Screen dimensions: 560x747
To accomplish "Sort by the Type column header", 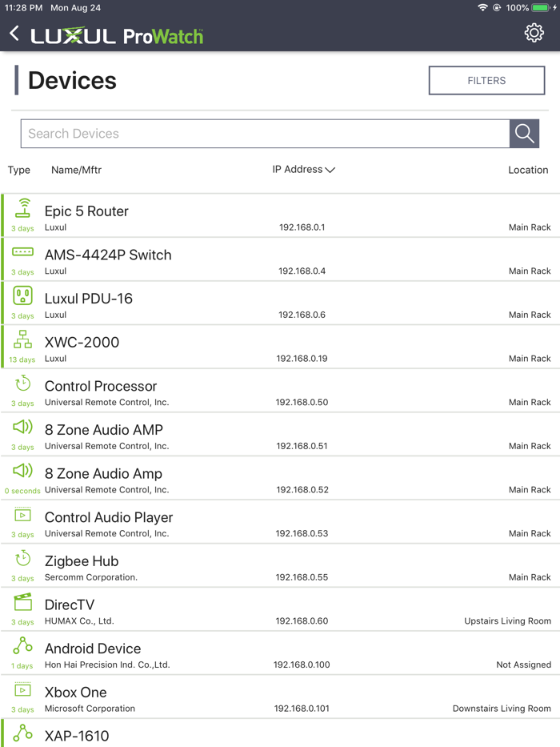I will coord(19,170).
